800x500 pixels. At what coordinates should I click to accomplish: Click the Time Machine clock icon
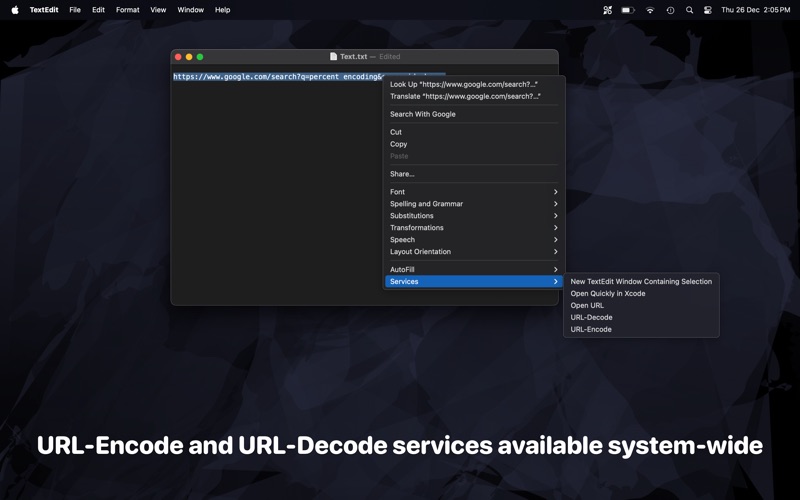coord(670,10)
